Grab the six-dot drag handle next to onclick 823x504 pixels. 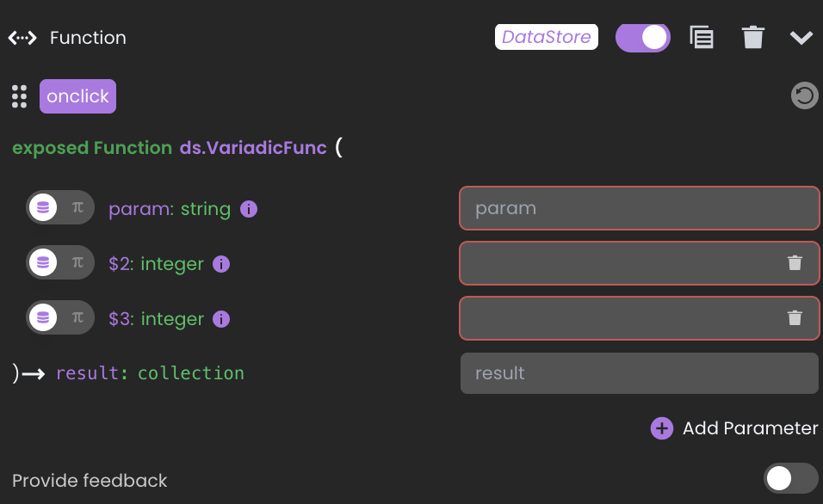coord(20,96)
